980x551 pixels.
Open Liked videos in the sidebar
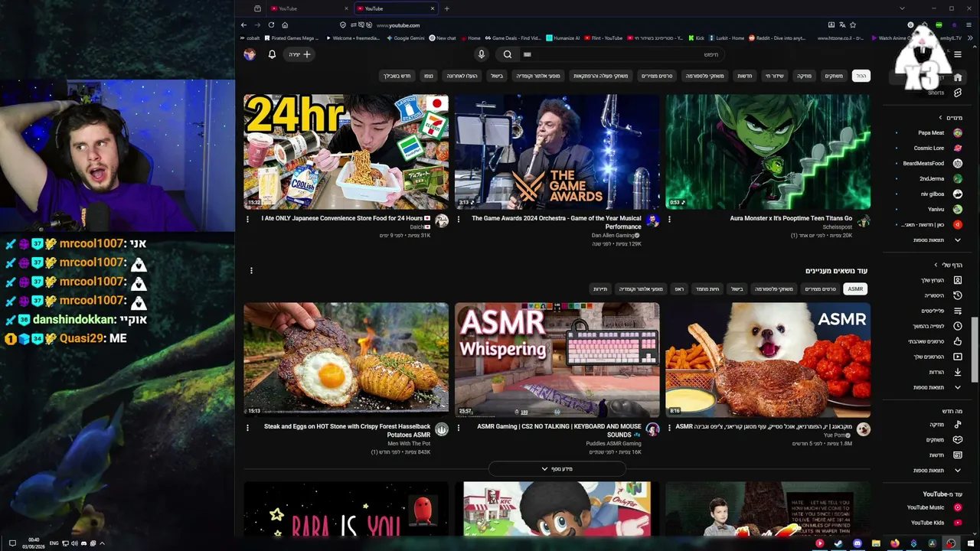click(936, 341)
